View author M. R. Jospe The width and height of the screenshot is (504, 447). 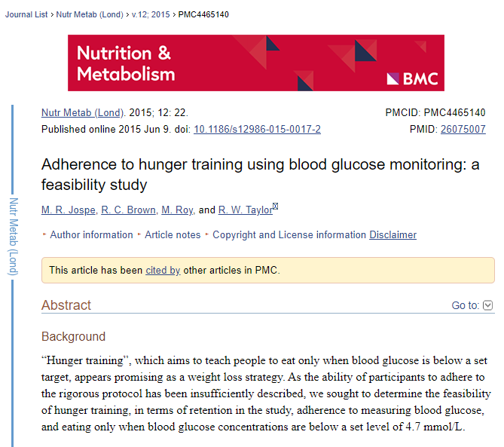tap(69, 210)
